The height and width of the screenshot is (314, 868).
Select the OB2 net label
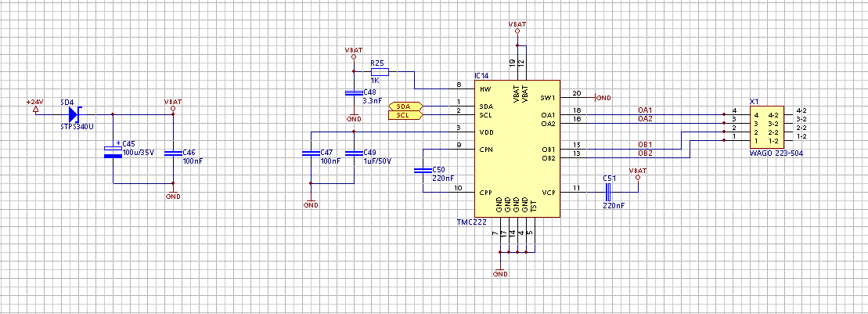tap(645, 153)
